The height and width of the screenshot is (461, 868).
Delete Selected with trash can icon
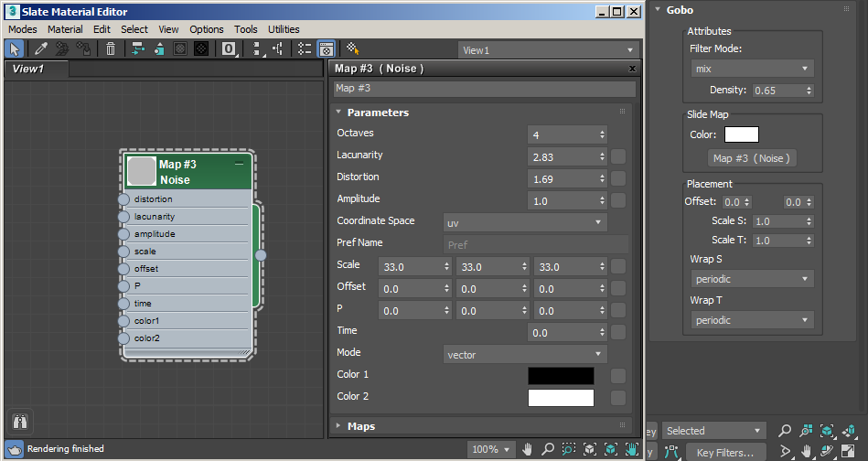(x=110, y=48)
